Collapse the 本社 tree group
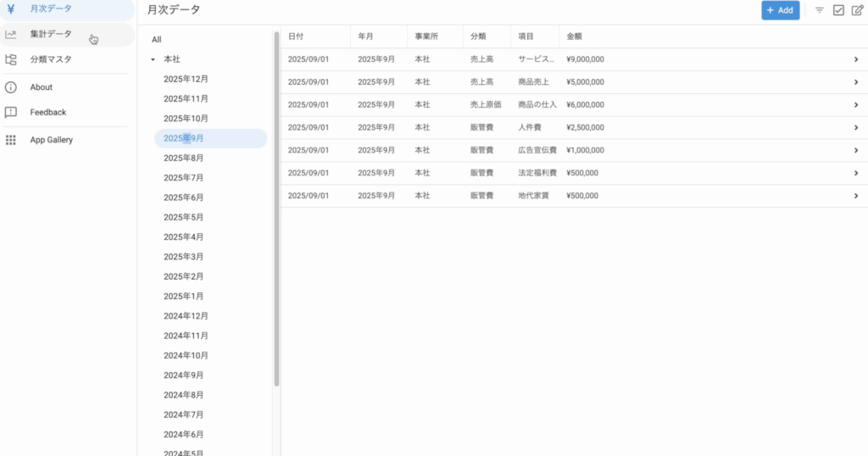 click(x=153, y=59)
